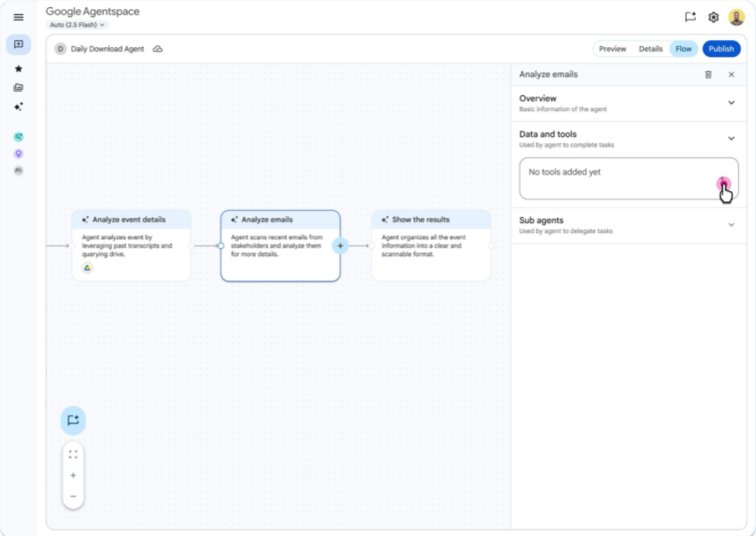
Task: Open the floating chat assistant button
Action: [x=73, y=420]
